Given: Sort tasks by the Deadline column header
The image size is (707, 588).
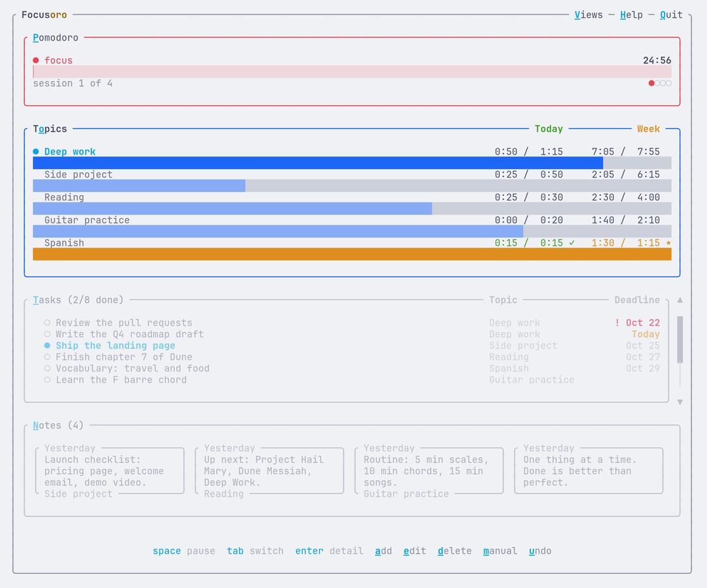Looking at the screenshot, I should [x=637, y=300].
